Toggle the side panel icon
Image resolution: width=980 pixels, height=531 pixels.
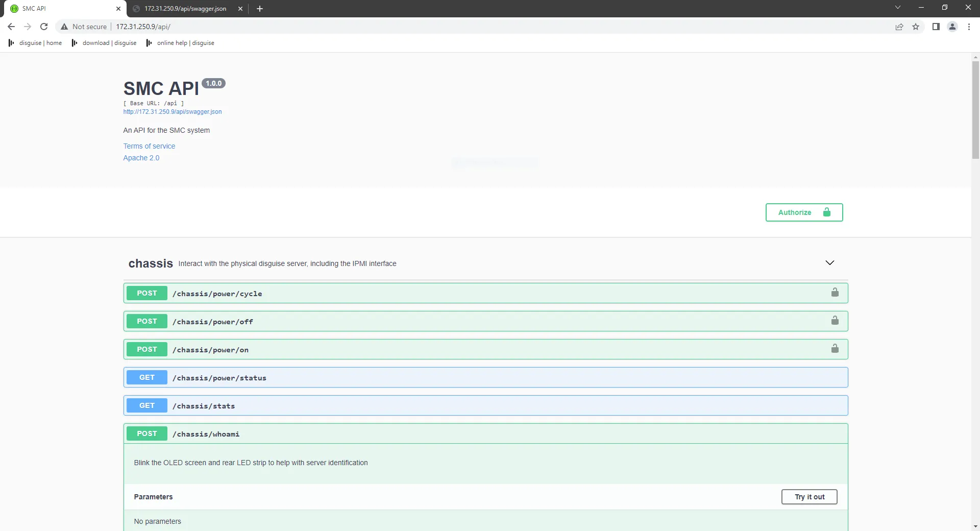point(937,27)
